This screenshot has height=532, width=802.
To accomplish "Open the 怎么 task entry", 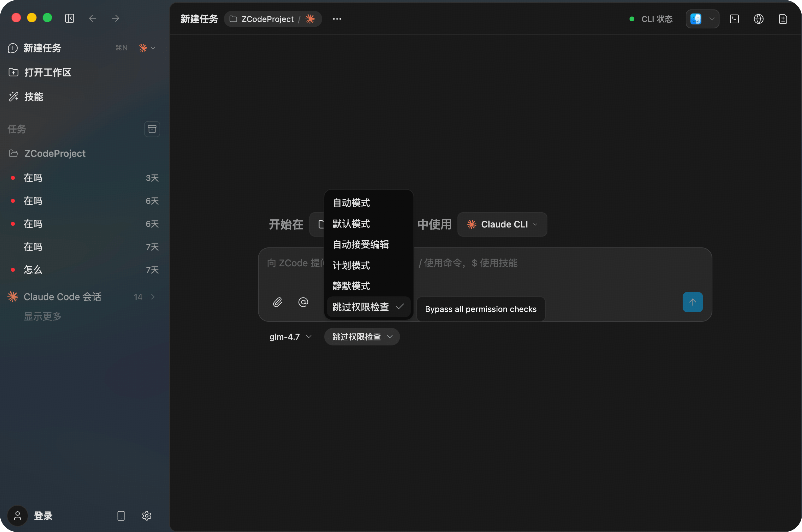I will (x=33, y=270).
